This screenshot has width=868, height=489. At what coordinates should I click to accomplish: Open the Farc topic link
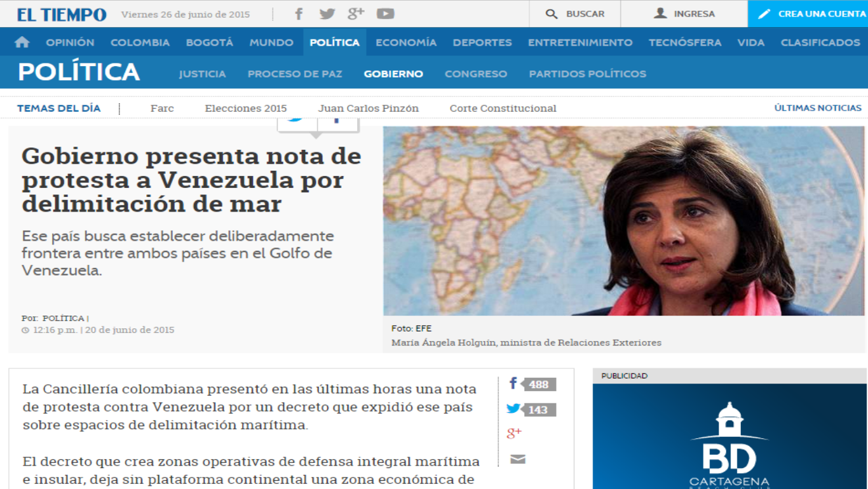[x=162, y=109]
